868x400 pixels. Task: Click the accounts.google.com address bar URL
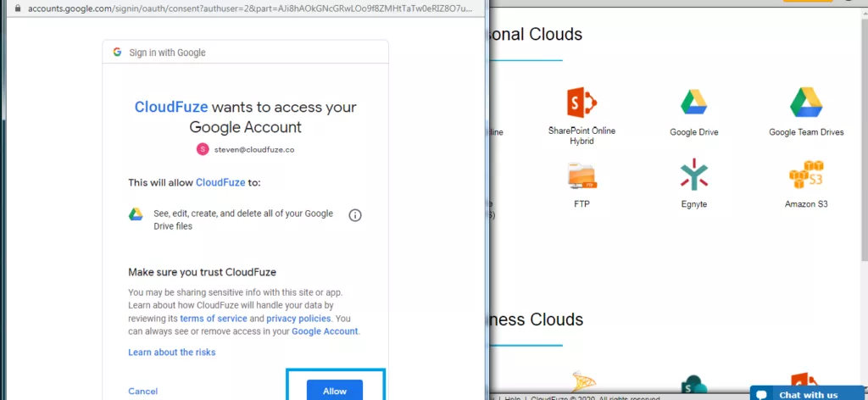coord(250,8)
